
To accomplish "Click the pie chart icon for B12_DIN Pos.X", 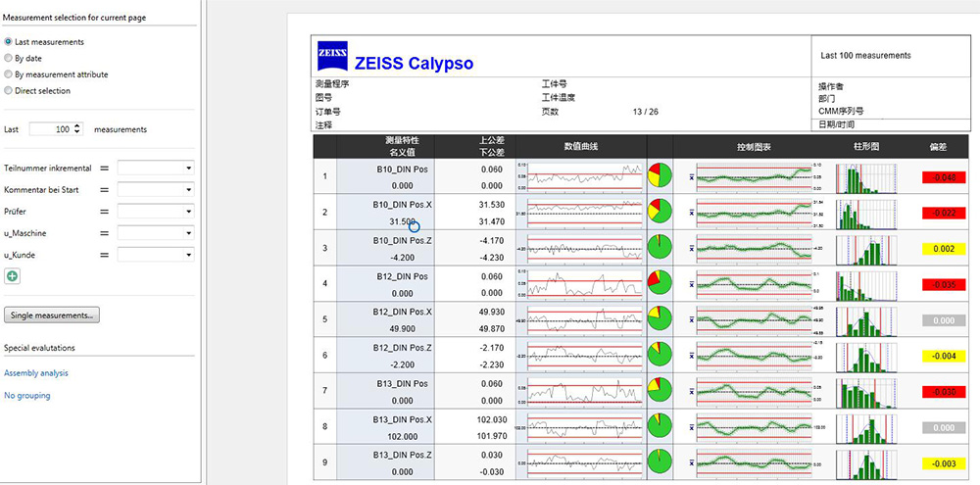I will [x=660, y=318].
